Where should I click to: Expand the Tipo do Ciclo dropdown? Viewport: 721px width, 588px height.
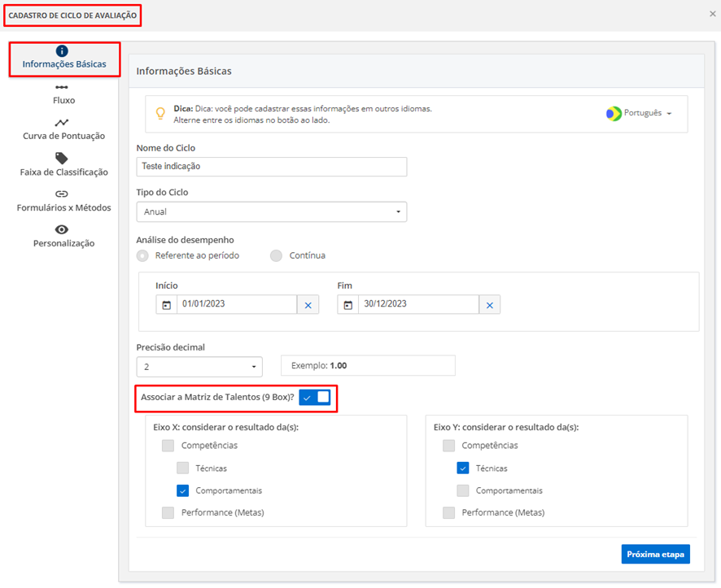[x=271, y=212]
